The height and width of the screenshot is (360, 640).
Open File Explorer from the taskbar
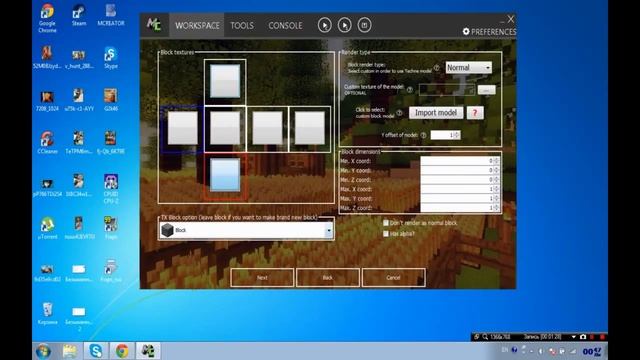70,351
